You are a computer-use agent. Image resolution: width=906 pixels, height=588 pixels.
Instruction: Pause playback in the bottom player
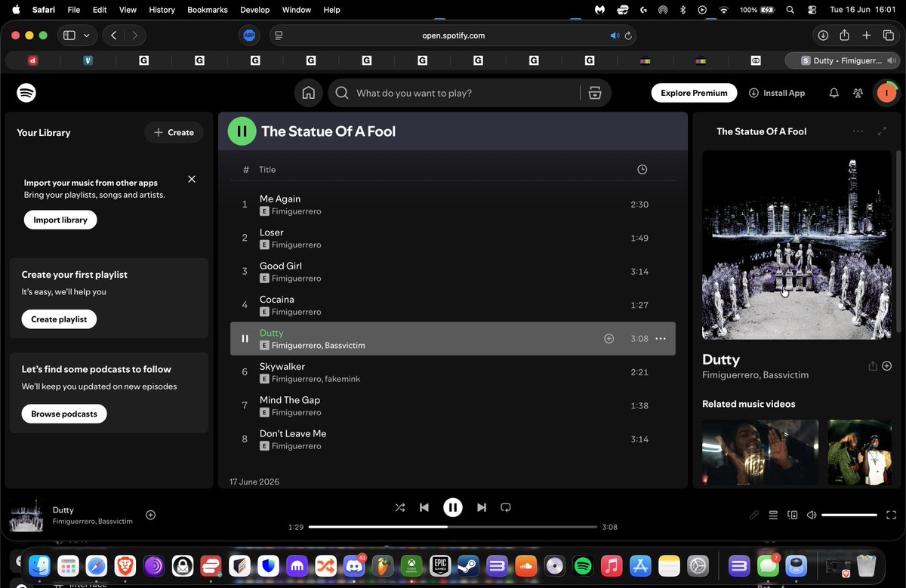point(453,507)
